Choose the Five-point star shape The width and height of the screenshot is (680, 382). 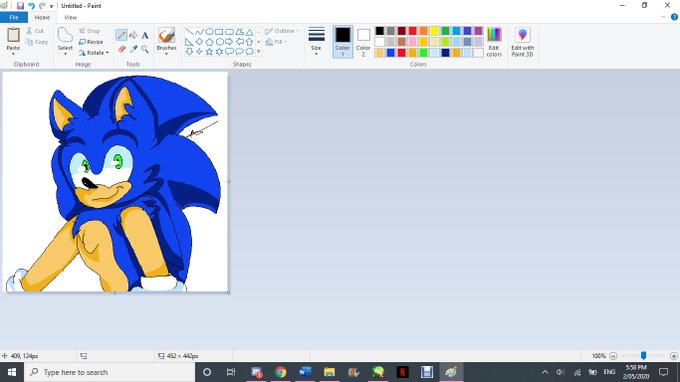click(209, 52)
